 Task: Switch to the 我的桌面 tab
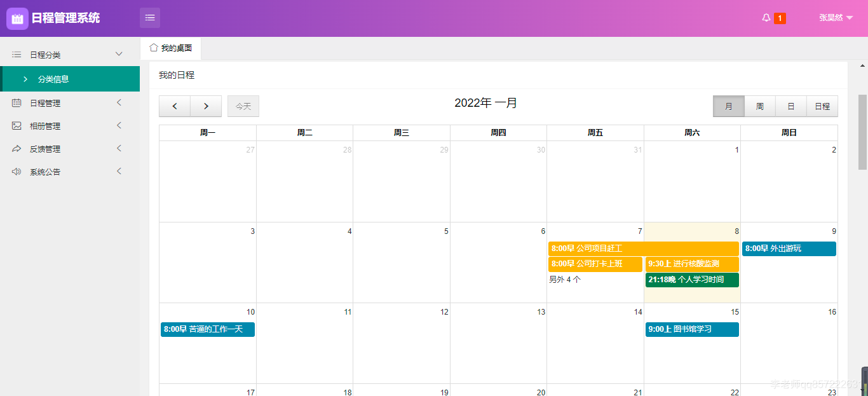[170, 48]
